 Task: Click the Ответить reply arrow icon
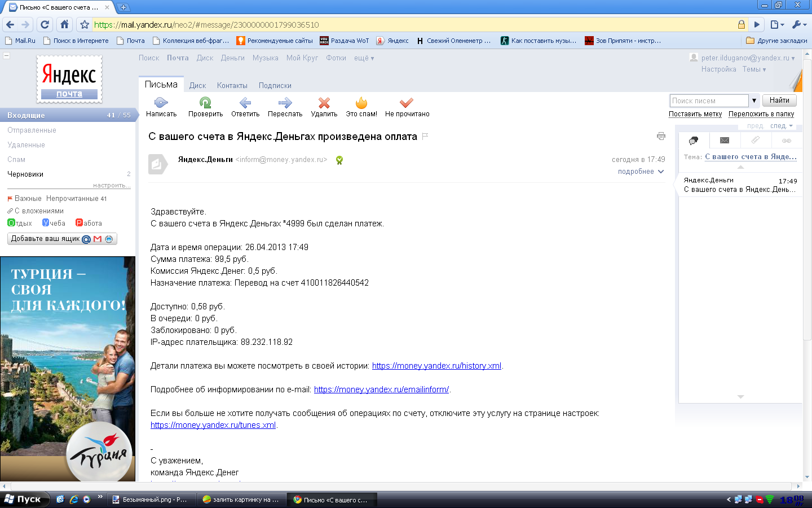(x=245, y=103)
